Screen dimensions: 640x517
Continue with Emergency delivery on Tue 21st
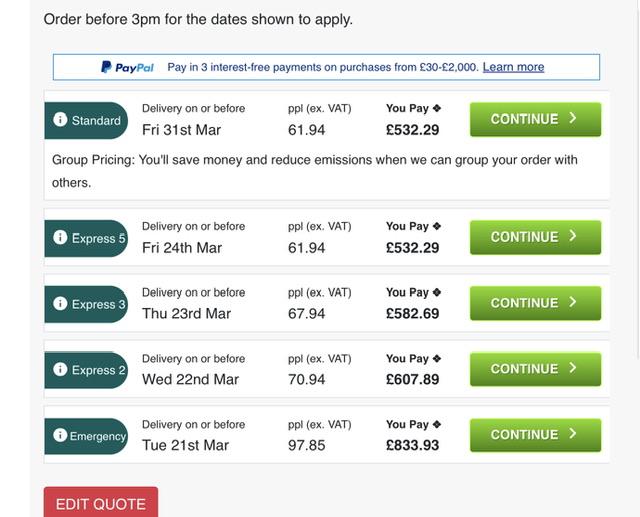coord(535,435)
